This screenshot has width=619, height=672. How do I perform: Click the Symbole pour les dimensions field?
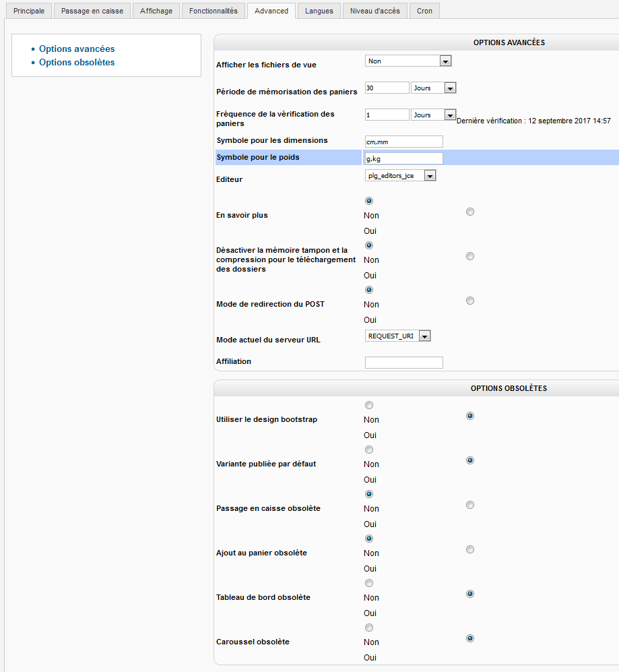tap(403, 141)
